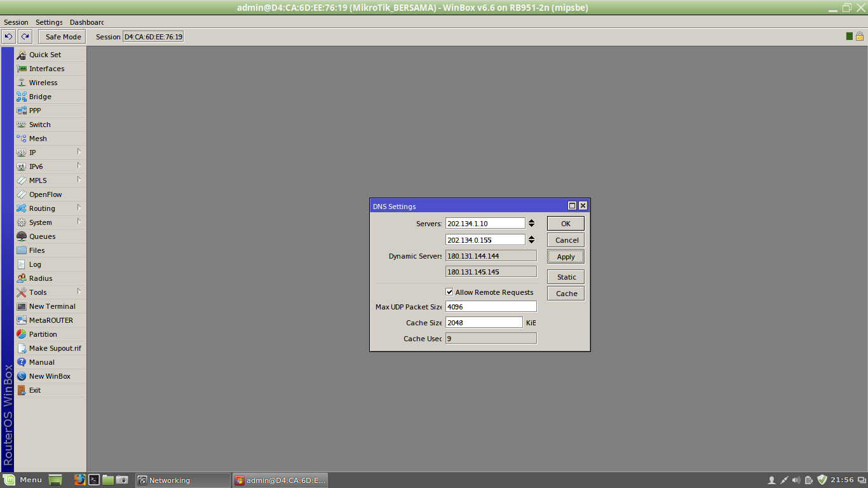Click Apply in DNS Settings
868x488 pixels.
(566, 257)
